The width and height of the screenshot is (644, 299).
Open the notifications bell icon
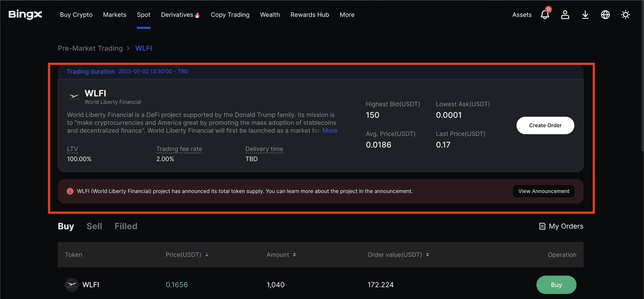(x=545, y=15)
